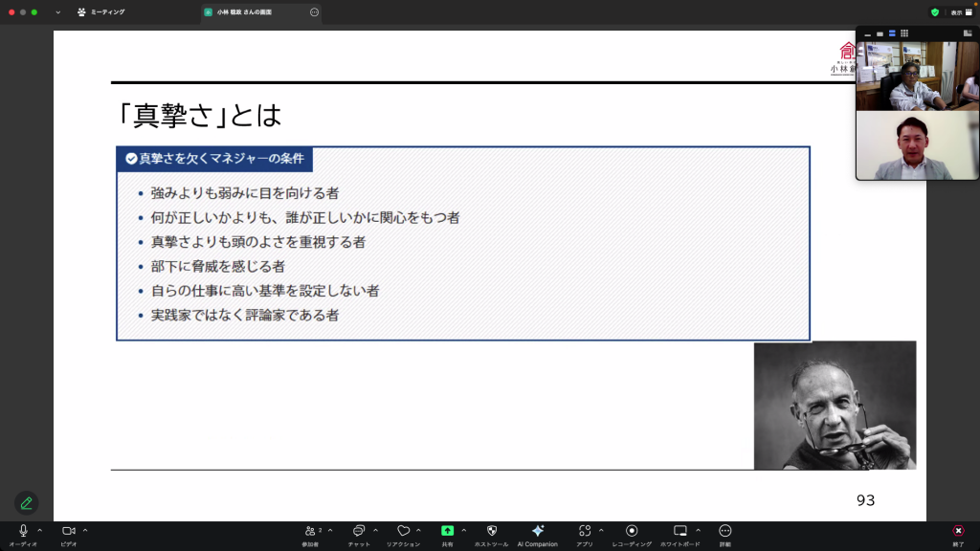Launch the AI Companion sparkle icon
The height and width of the screenshot is (551, 980).
(x=537, y=531)
